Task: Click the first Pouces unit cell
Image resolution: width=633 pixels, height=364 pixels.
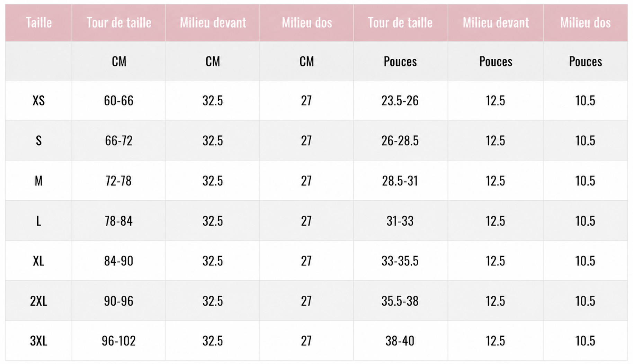Action: pos(400,62)
